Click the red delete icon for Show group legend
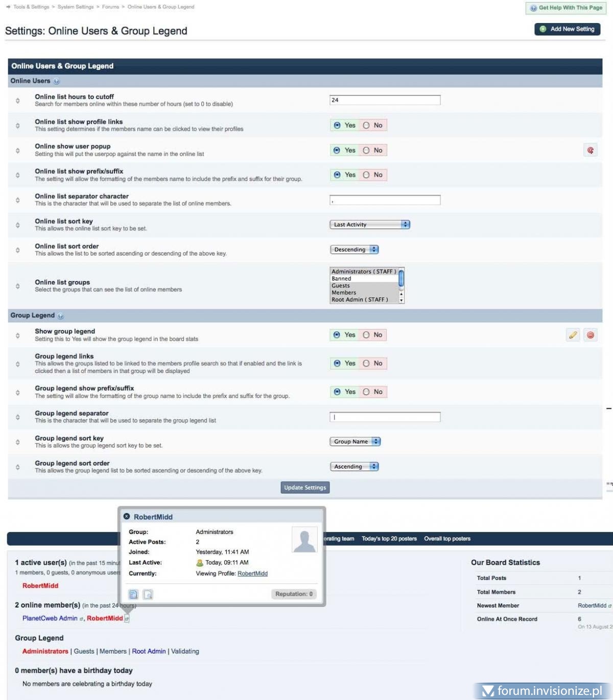Viewport: 613px width, 700px height. (x=590, y=335)
